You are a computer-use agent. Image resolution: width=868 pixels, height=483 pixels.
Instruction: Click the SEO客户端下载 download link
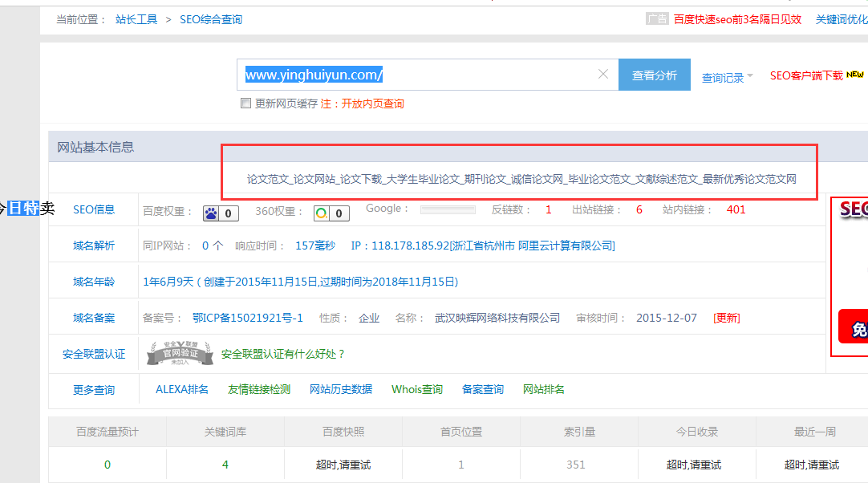(808, 74)
